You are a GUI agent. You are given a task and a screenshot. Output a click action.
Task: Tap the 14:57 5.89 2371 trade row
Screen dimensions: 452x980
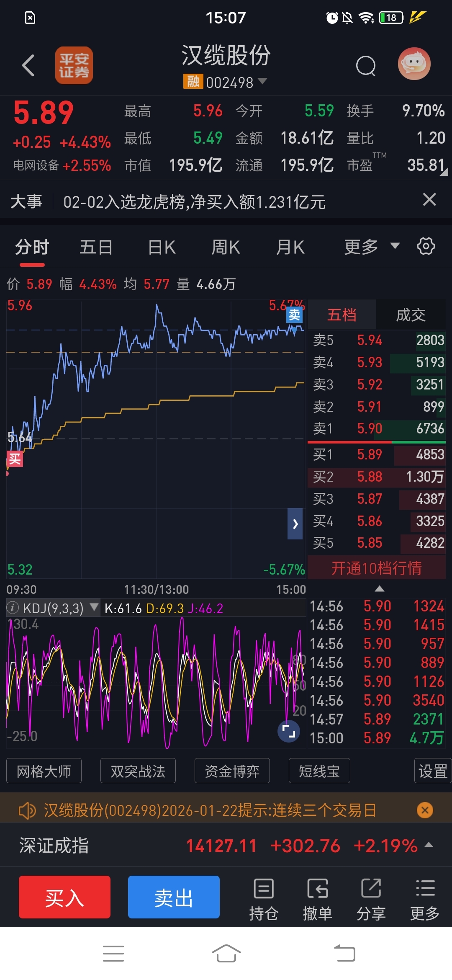pos(377,719)
